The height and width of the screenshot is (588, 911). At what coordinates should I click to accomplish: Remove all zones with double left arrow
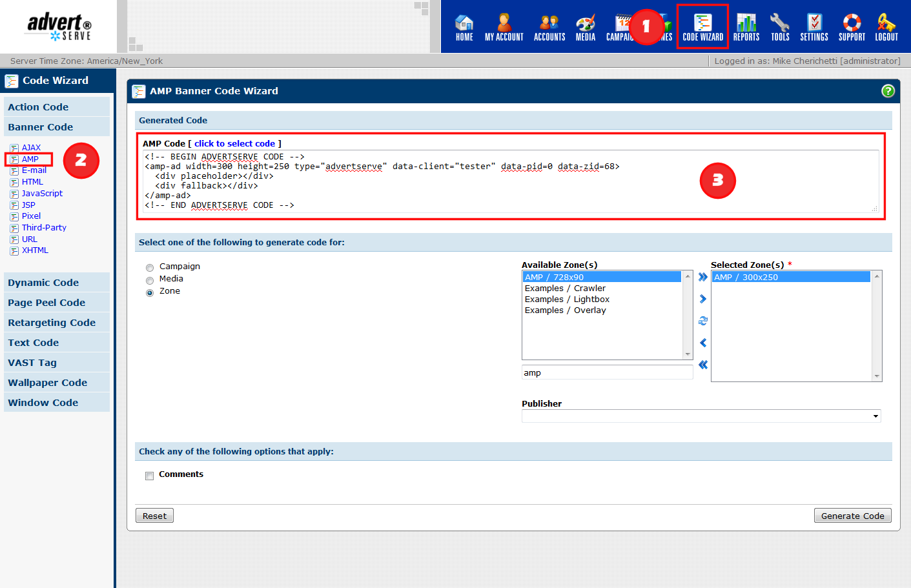703,365
